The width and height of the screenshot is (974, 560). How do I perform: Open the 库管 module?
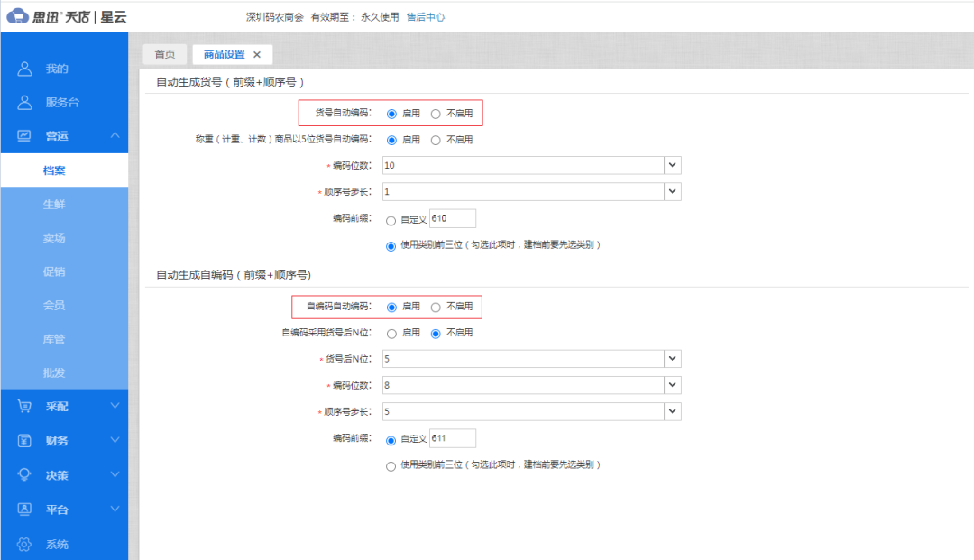57,338
